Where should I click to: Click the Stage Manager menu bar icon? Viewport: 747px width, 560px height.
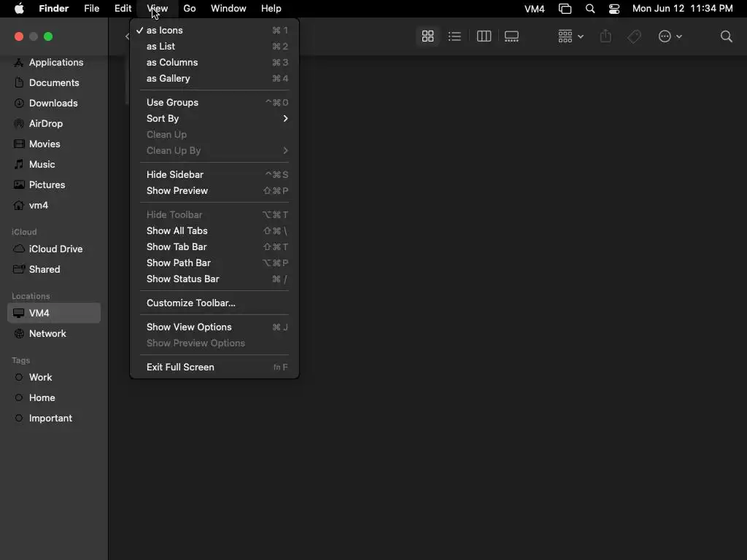point(565,9)
